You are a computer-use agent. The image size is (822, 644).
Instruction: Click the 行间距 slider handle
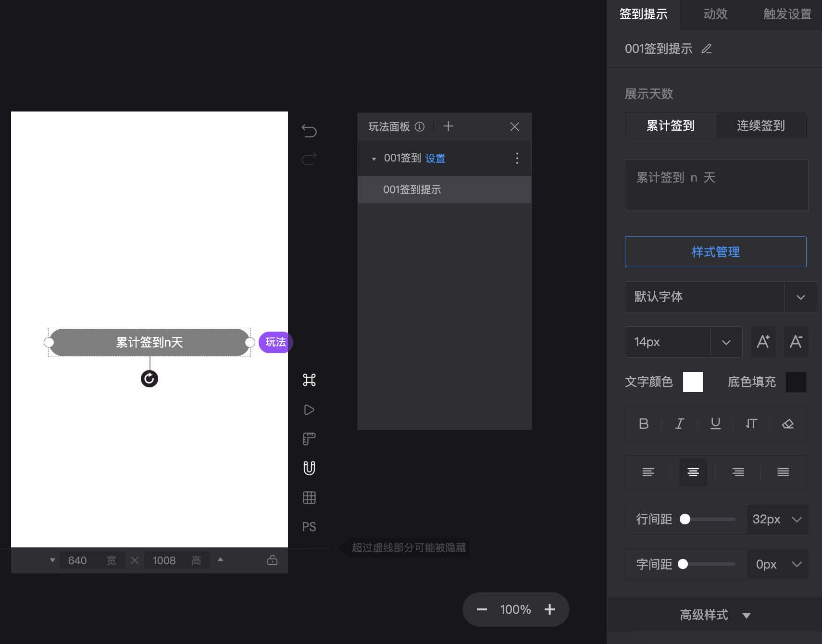[685, 519]
